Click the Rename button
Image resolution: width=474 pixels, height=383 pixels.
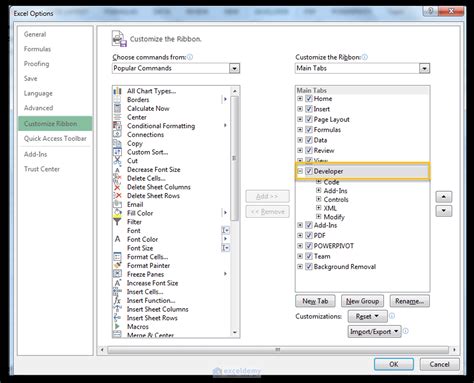pos(410,301)
